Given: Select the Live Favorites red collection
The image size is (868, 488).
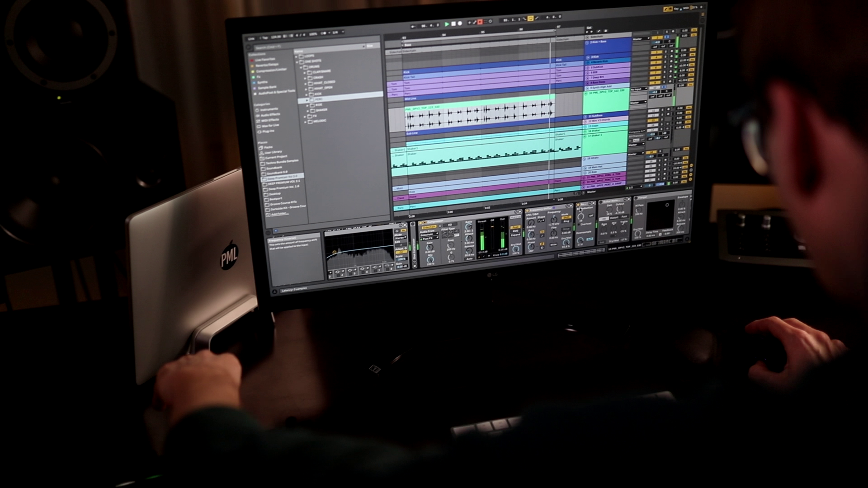Looking at the screenshot, I should pyautogui.click(x=262, y=60).
